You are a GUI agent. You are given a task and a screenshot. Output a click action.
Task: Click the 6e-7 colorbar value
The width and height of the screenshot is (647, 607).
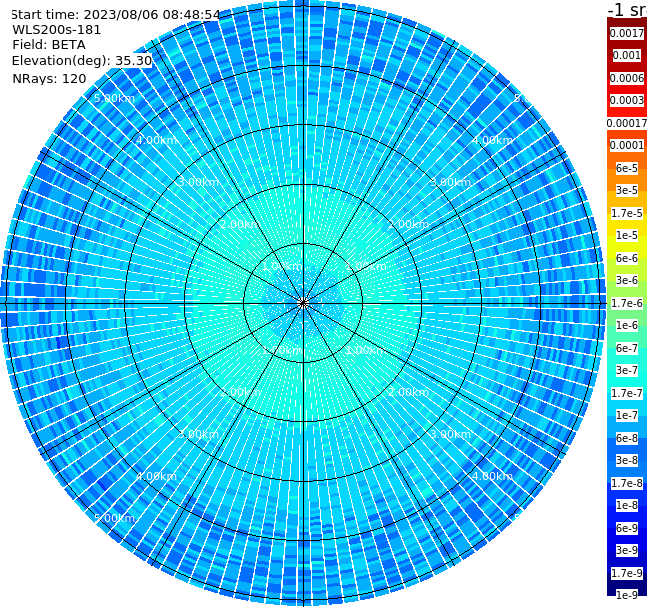[627, 348]
